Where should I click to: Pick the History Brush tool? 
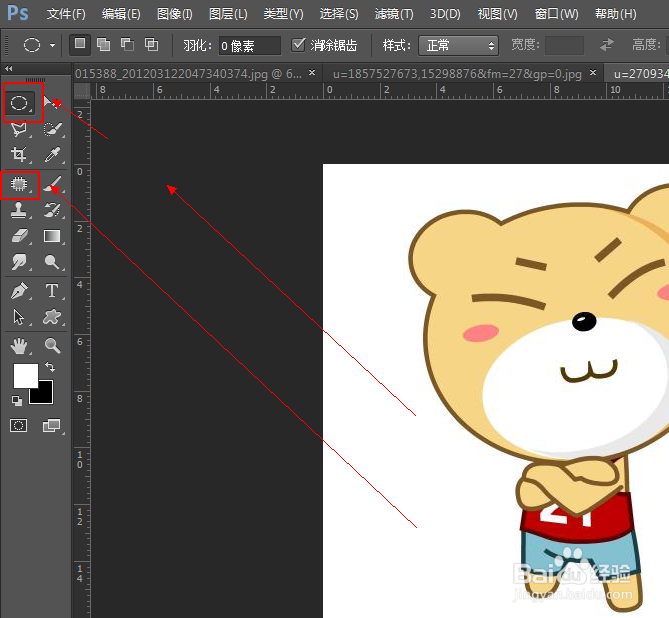click(x=52, y=210)
